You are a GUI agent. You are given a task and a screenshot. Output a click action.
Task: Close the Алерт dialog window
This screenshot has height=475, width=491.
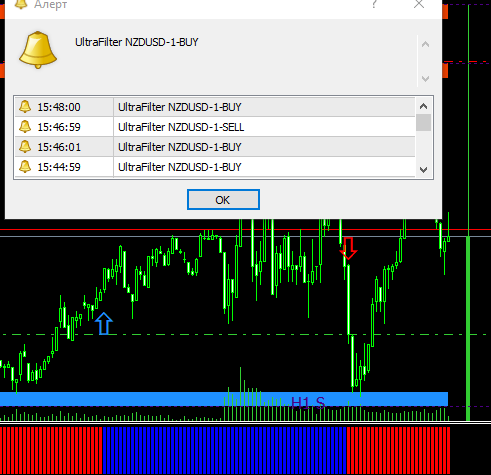419,4
